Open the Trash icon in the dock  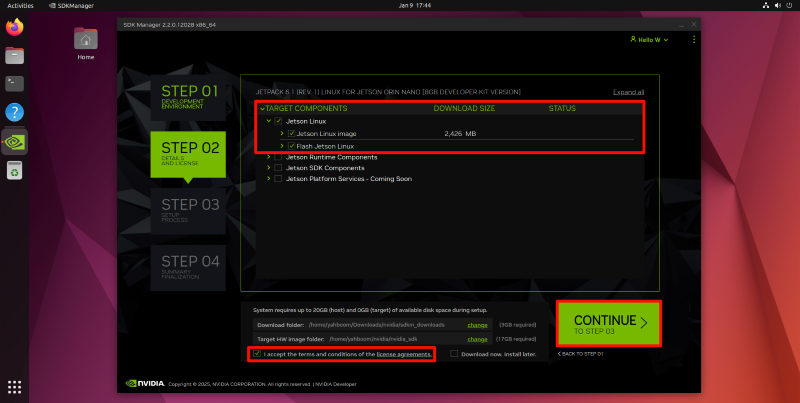(x=15, y=172)
